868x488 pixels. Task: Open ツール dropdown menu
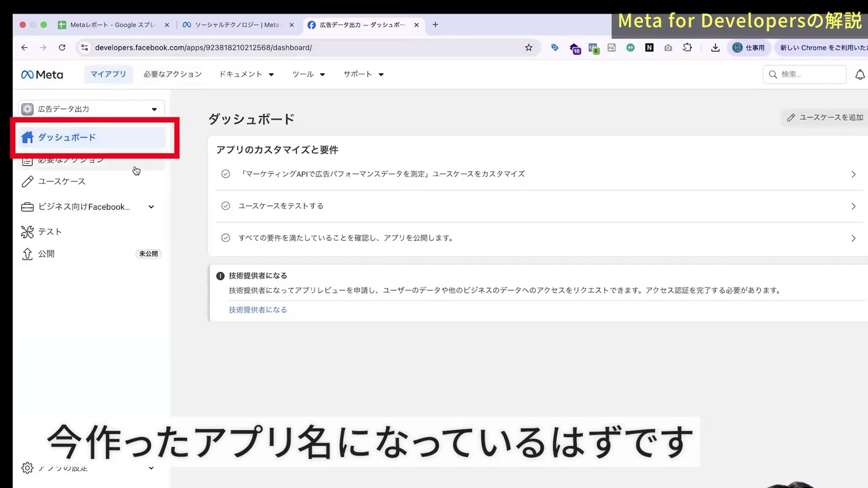pyautogui.click(x=308, y=74)
